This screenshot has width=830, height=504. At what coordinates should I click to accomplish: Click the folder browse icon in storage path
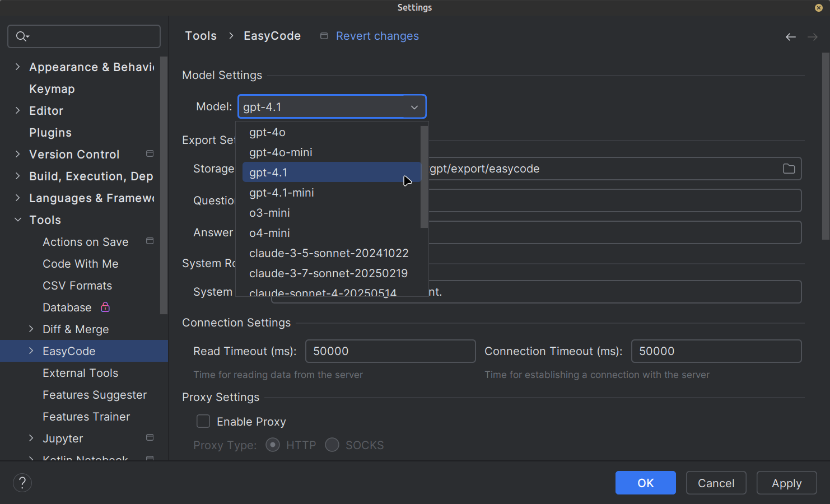click(789, 169)
